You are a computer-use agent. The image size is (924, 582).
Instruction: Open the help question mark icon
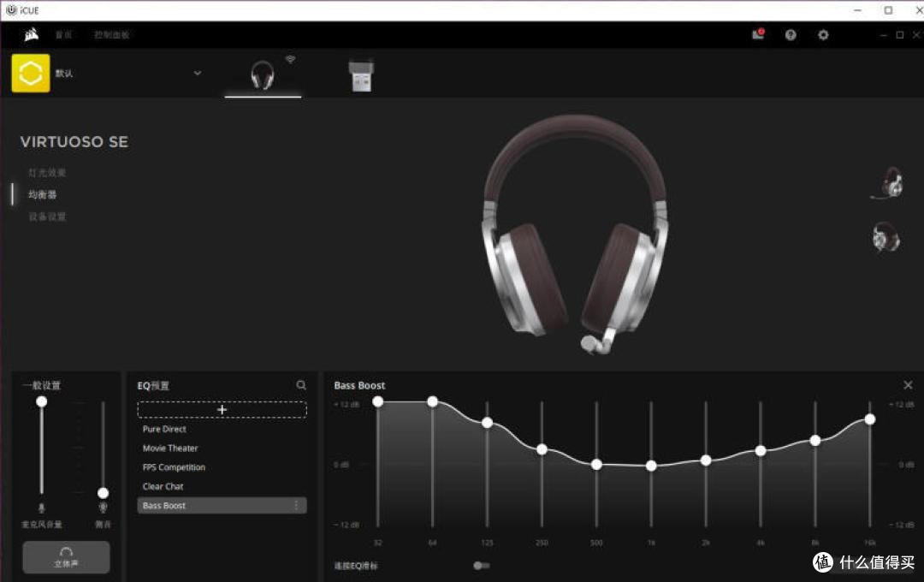coord(791,35)
